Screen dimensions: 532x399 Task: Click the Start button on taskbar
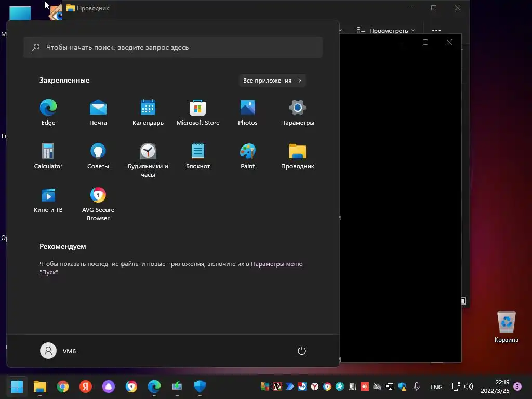click(17, 387)
